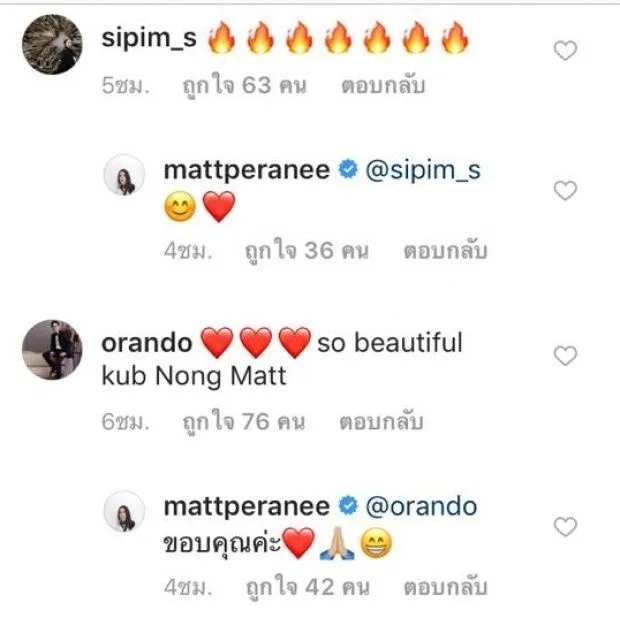Reply to orando's comment
This screenshot has height=626, width=620.
tap(381, 422)
